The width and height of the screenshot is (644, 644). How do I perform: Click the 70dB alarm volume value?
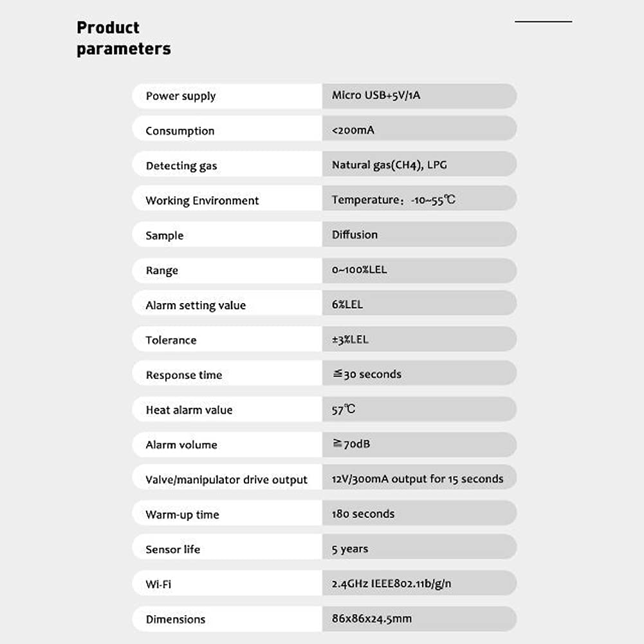pos(352,444)
